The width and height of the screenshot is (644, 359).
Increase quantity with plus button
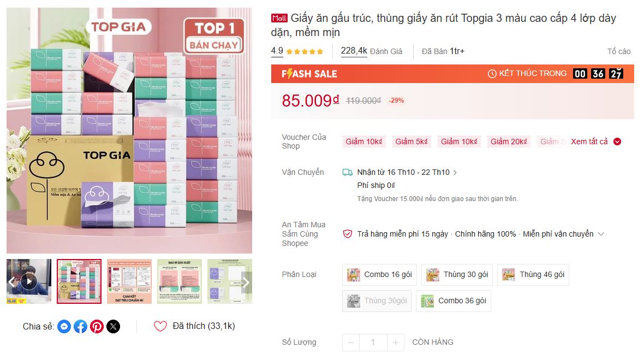(396, 343)
